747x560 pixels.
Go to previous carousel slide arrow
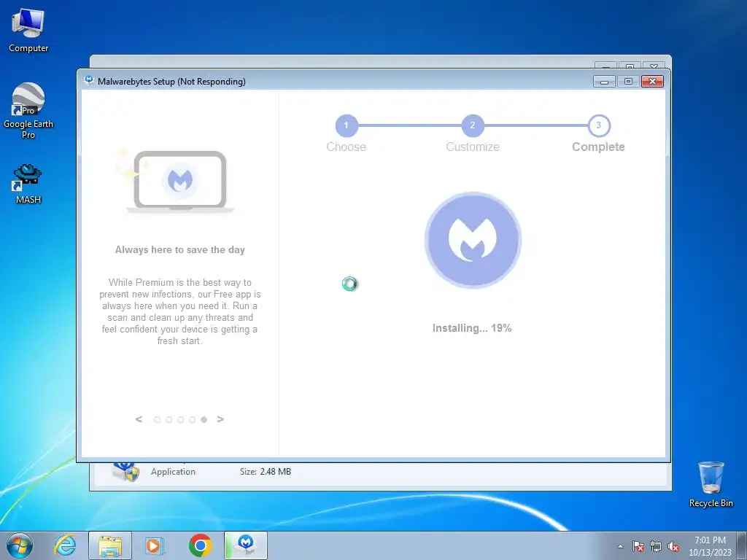[139, 419]
